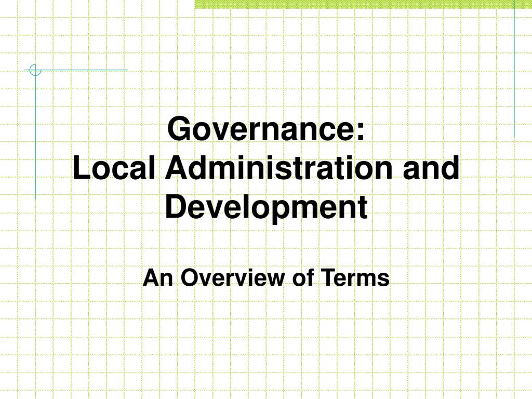Click the title line "Local Administration and"
Screen dimensions: 532x399
[x=266, y=168]
